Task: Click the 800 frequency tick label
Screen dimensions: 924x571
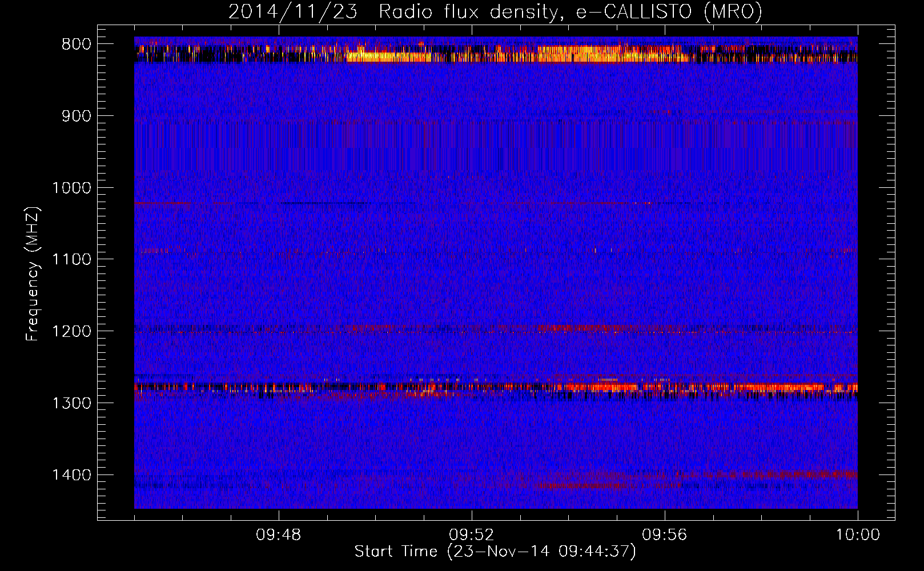Action: (x=75, y=45)
